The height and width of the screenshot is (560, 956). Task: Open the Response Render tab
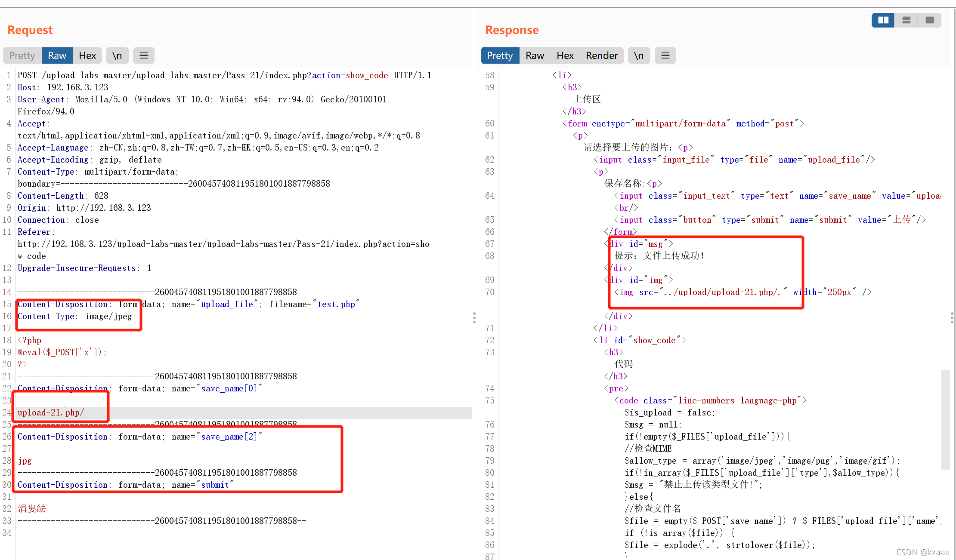click(601, 55)
